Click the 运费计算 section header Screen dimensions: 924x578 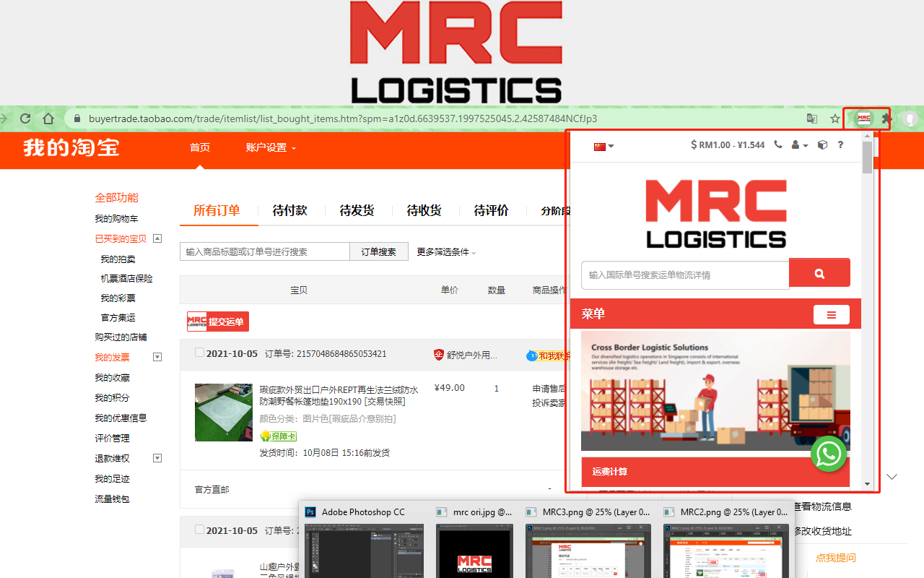point(715,472)
